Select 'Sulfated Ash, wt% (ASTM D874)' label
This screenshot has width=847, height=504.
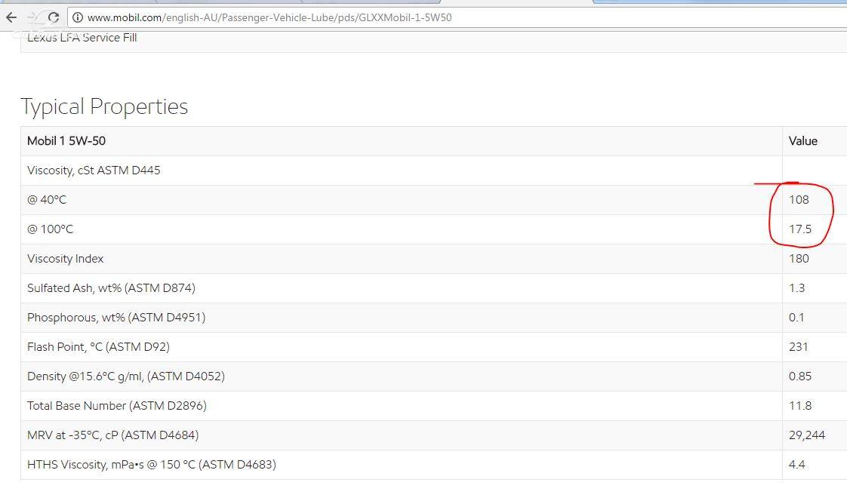111,288
